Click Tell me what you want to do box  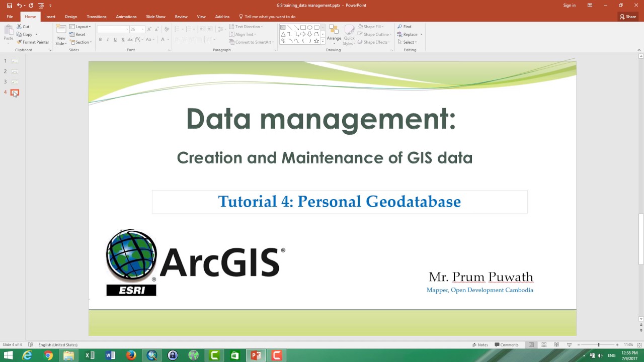pos(267,17)
